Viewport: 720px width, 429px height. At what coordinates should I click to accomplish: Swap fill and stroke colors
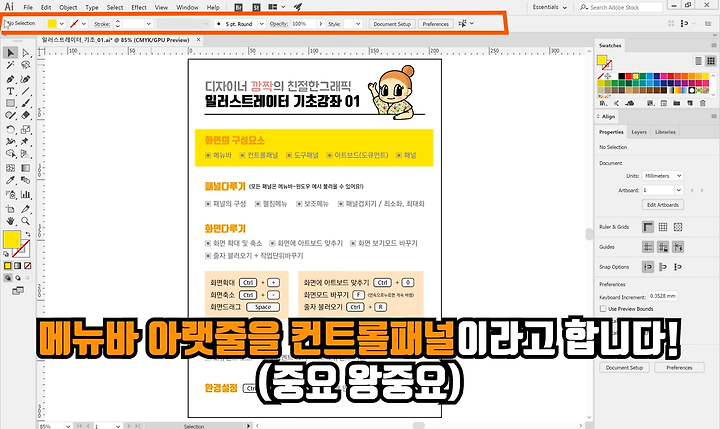point(28,234)
